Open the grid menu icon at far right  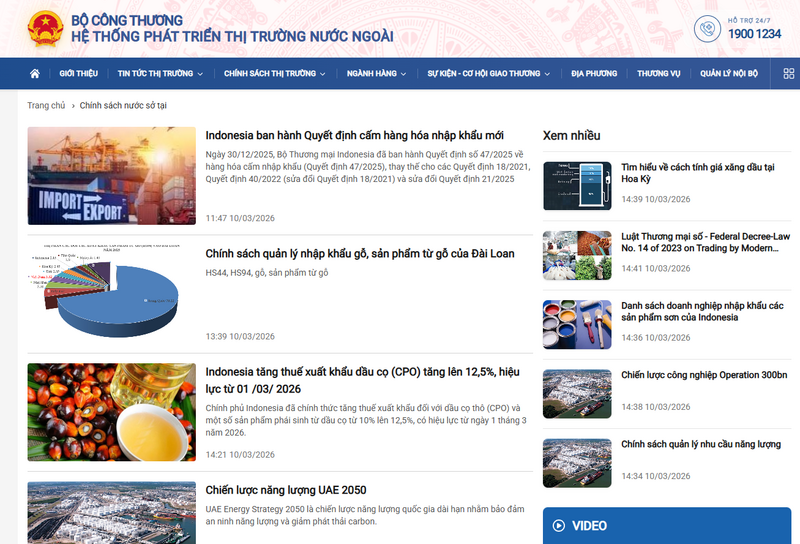click(x=788, y=73)
